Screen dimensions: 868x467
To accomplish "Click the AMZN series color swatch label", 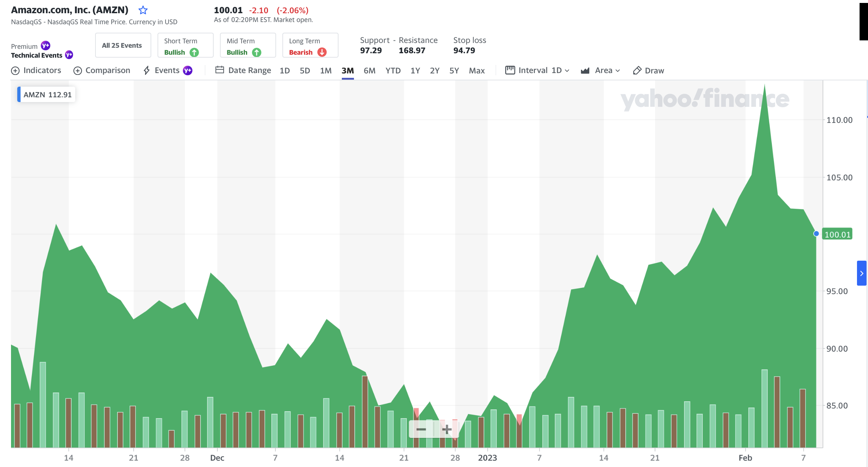I will (x=46, y=95).
